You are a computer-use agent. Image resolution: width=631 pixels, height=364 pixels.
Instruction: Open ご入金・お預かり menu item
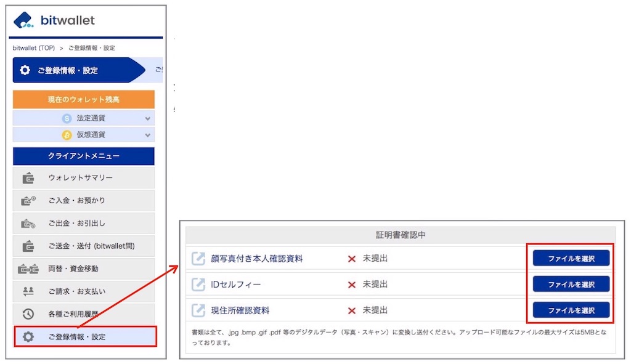coord(84,200)
